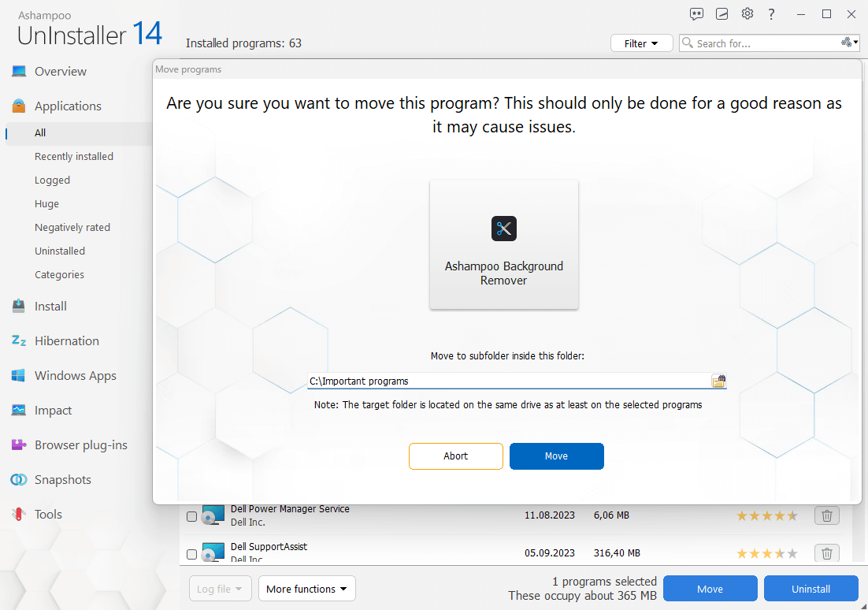Check the Dell Power Manager Service checkbox

(x=191, y=517)
